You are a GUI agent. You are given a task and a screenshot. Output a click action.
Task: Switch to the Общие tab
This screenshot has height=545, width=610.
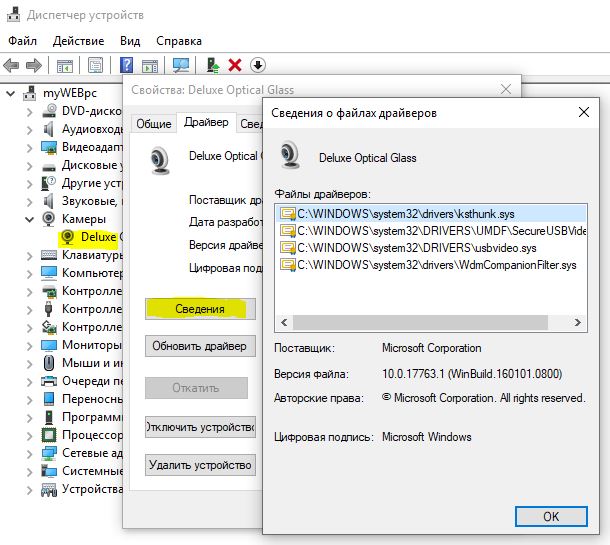pos(154,124)
